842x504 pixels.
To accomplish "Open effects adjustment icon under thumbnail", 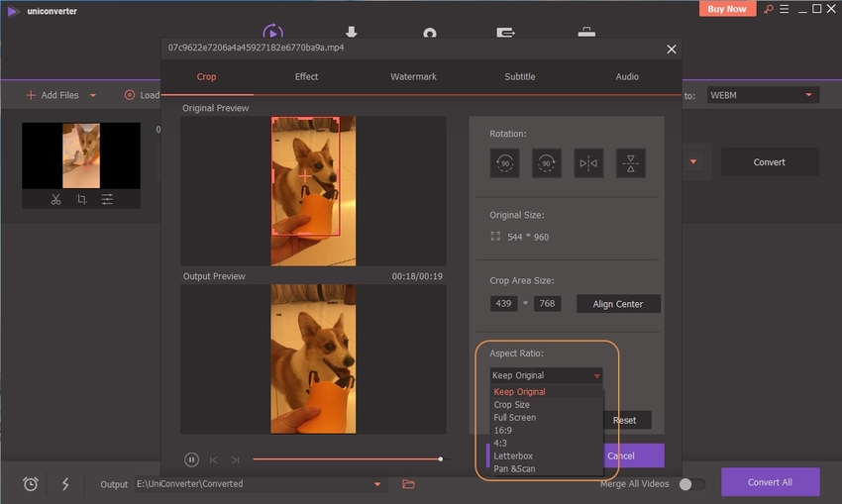I will tap(107, 199).
